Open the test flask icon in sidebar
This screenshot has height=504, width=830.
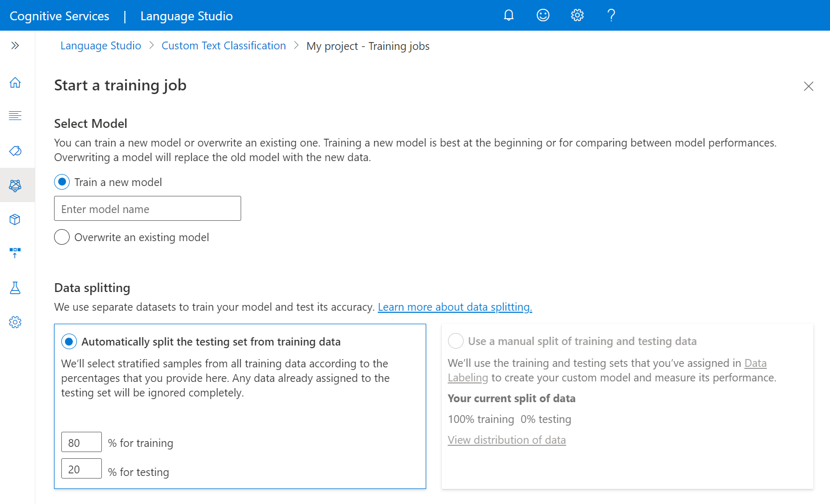15,288
